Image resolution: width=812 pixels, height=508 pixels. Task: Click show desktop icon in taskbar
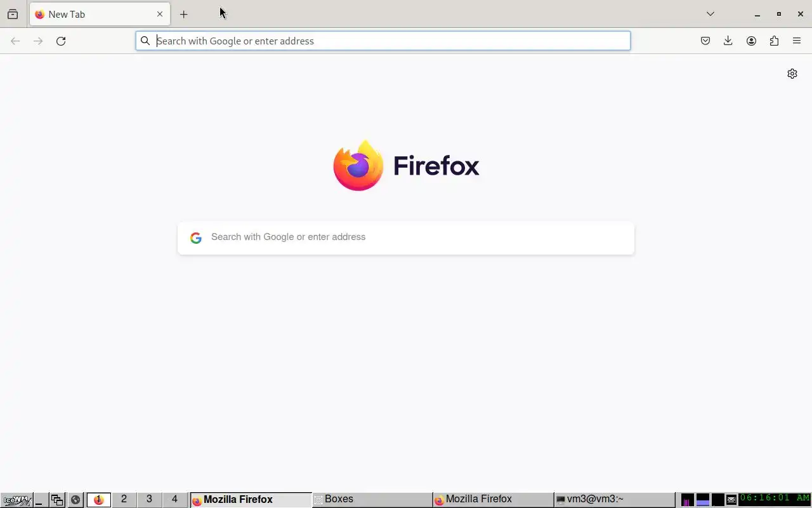40,500
